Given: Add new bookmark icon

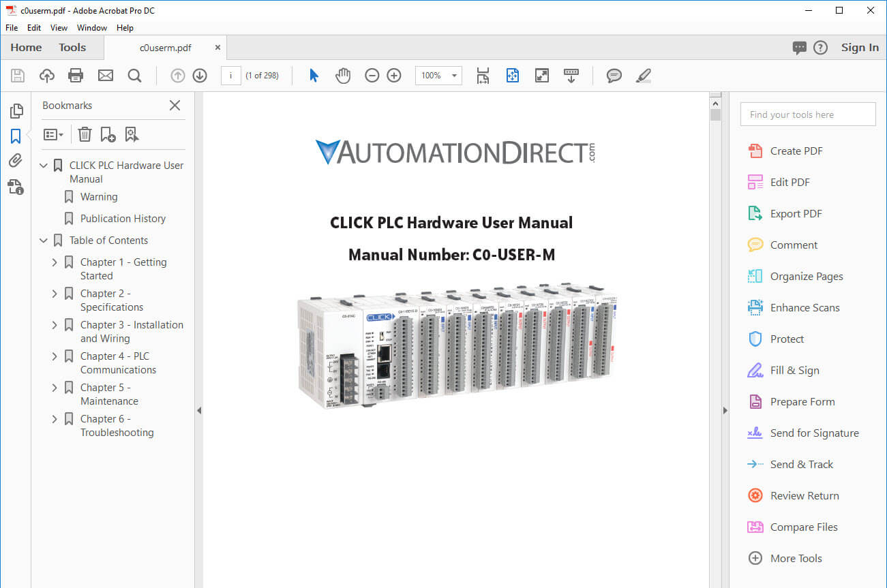Looking at the screenshot, I should (108, 134).
